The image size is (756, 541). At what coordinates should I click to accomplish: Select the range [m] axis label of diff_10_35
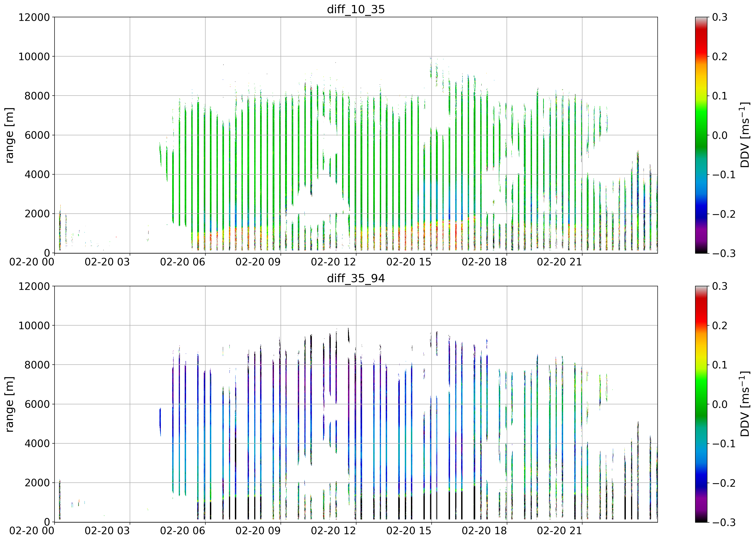tap(10, 135)
